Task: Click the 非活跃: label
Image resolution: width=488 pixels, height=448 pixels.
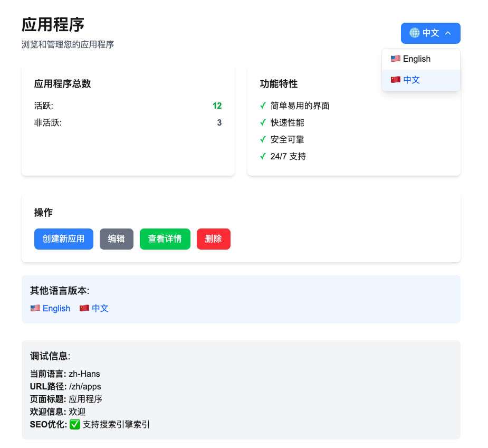Action: coord(48,122)
